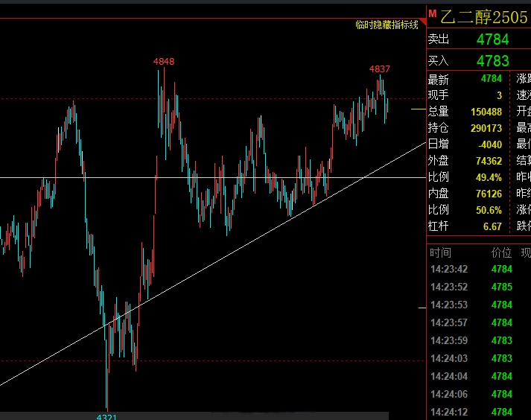The image size is (531, 420).
Task: Click the 买入 bid price 4783
Action: pos(492,61)
